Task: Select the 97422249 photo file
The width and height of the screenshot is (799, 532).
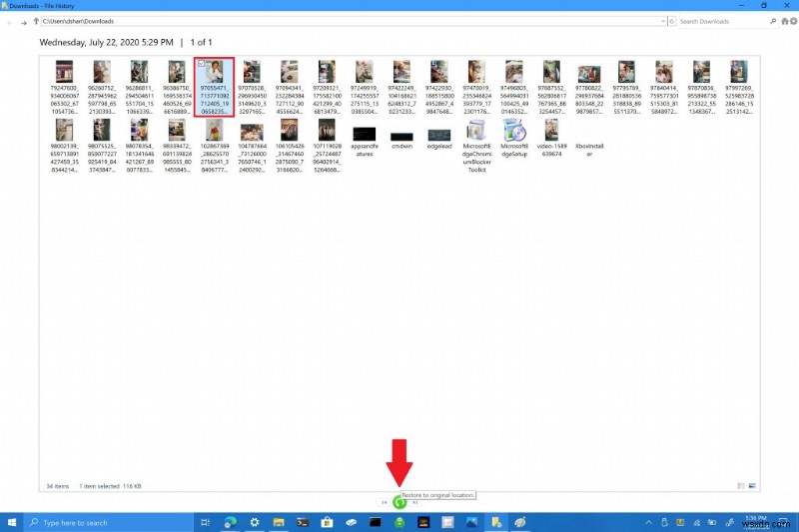Action: tap(401, 87)
